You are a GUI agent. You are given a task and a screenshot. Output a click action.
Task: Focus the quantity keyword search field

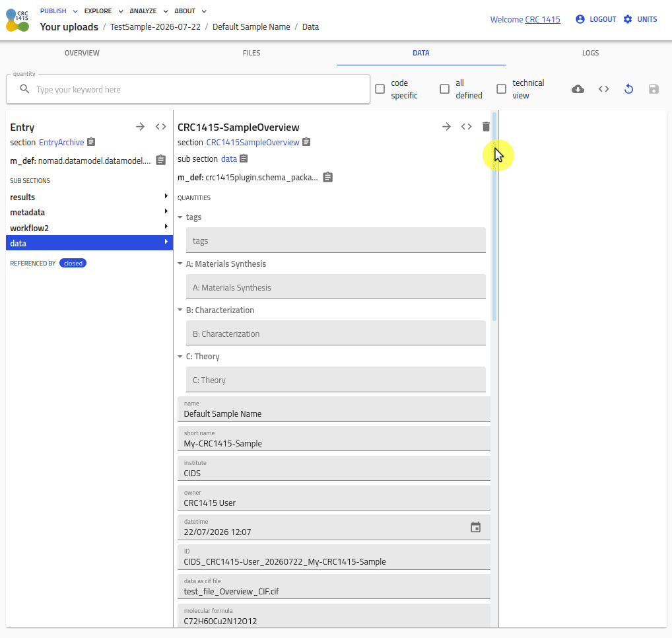click(x=188, y=89)
